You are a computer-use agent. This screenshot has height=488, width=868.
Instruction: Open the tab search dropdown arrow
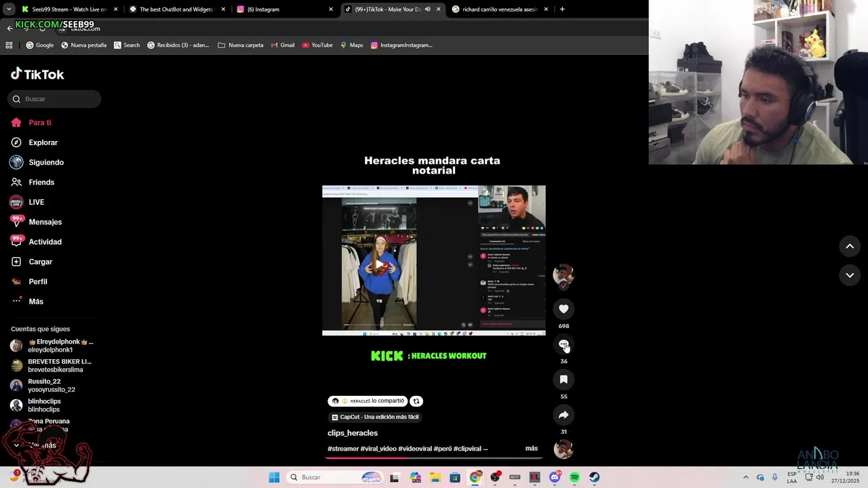[x=9, y=9]
